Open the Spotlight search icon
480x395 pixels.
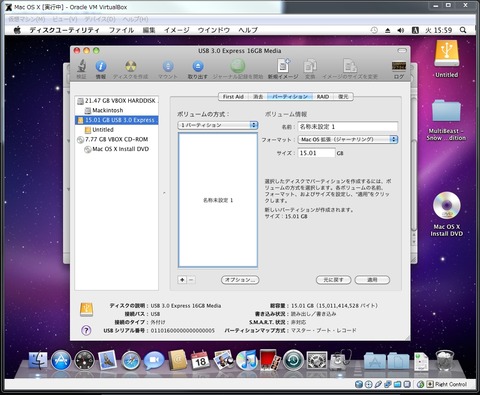click(463, 30)
